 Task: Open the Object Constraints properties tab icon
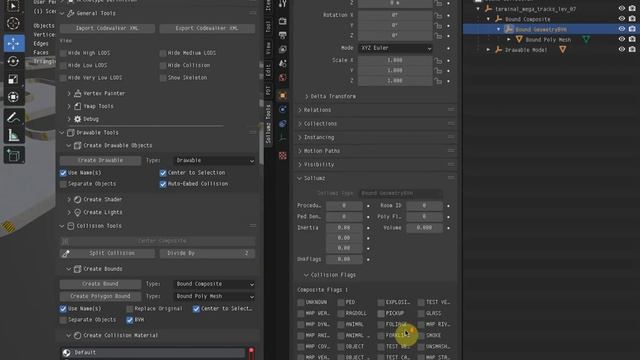click(x=282, y=124)
